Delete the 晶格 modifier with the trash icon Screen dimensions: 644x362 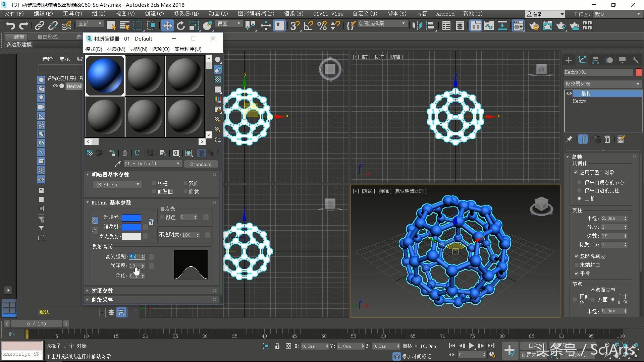pos(607,139)
